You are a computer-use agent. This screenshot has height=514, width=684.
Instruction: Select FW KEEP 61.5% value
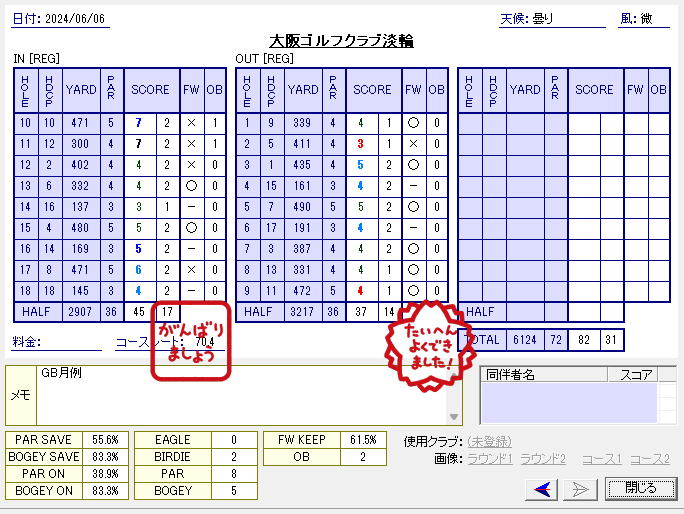(x=363, y=440)
